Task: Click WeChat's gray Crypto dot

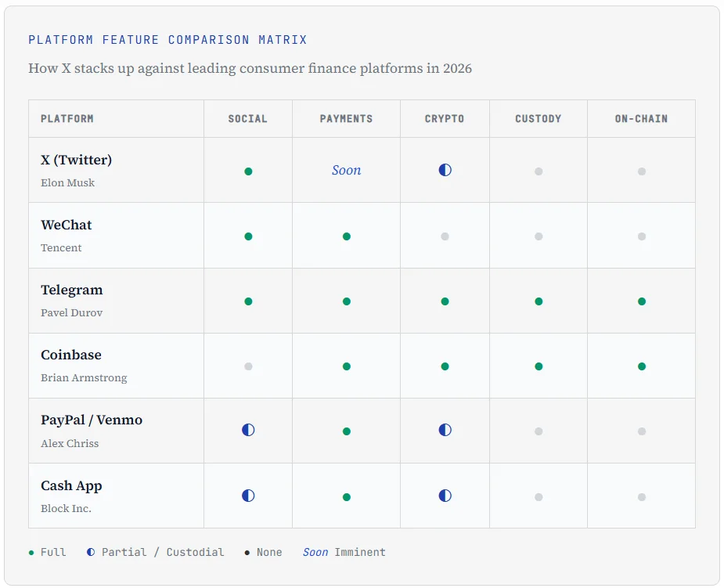Action: 445,236
